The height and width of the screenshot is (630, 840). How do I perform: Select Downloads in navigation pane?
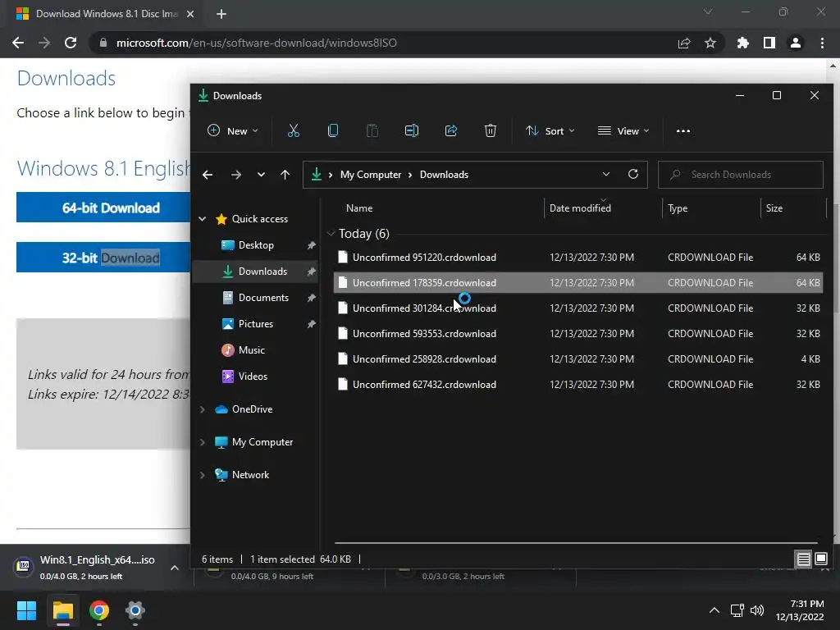pos(256,271)
